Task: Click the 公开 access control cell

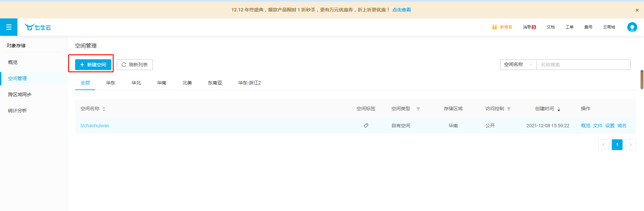Action: 490,126
